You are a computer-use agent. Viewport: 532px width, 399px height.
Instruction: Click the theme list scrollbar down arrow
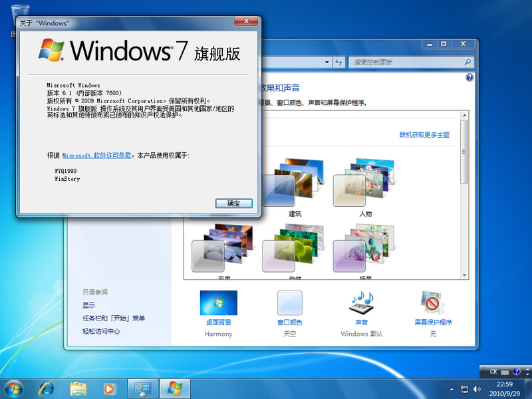(464, 275)
